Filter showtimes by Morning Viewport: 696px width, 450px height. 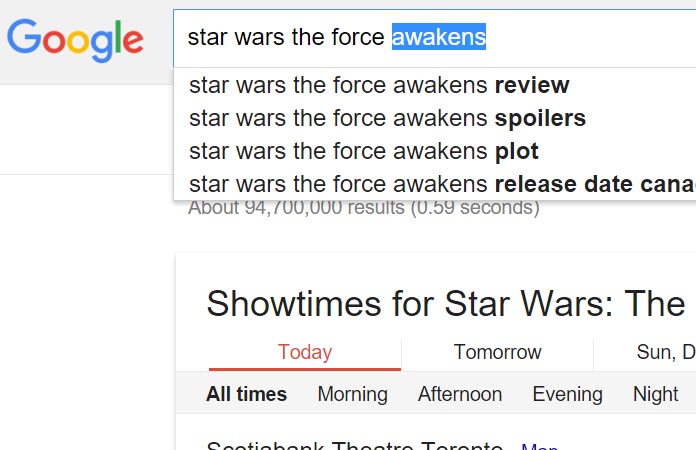[x=352, y=394]
